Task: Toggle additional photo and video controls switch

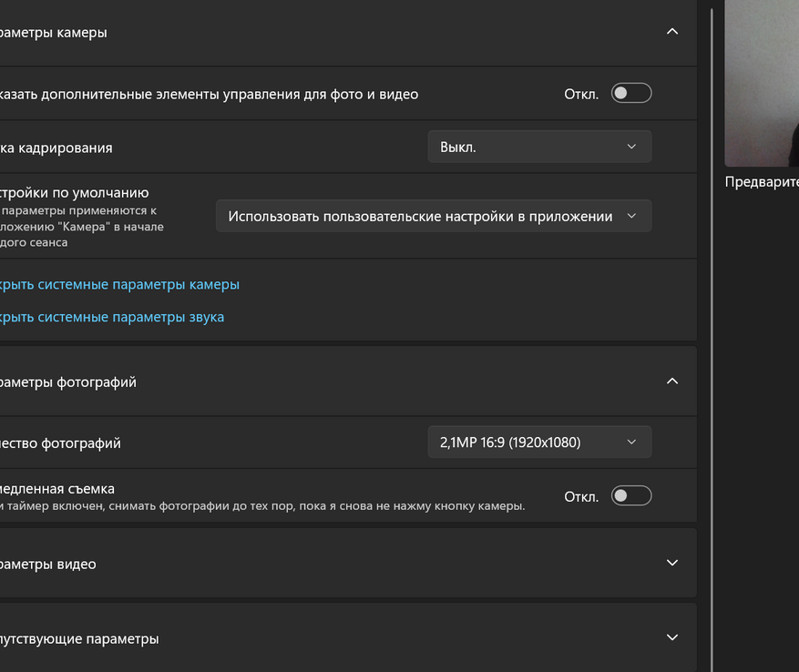Action: (x=631, y=94)
